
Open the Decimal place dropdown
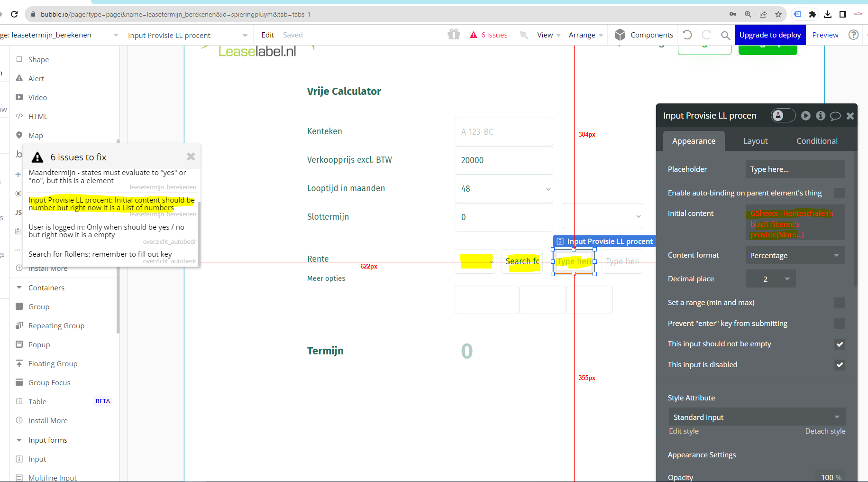pyautogui.click(x=770, y=279)
